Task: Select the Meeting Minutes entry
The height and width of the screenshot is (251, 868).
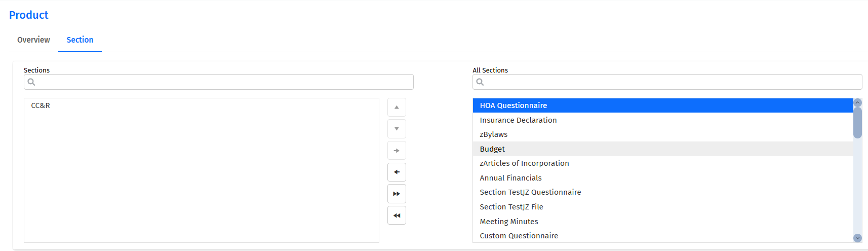Action: point(663,222)
